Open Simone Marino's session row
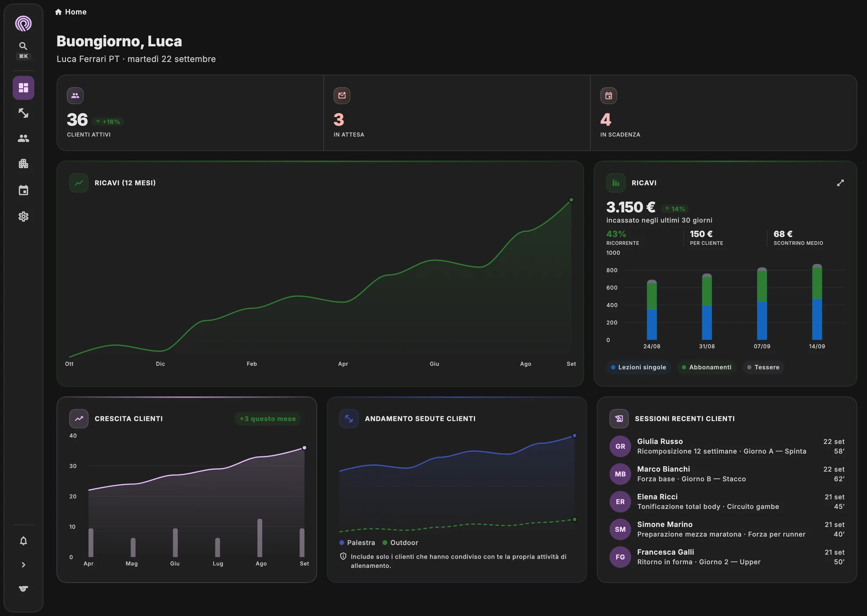This screenshot has height=616, width=867. 727,529
